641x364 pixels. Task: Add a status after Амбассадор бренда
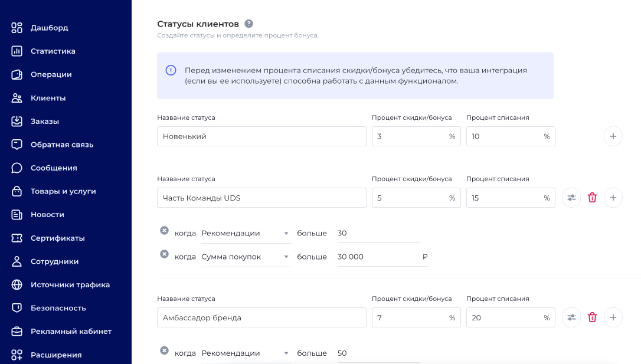(613, 317)
